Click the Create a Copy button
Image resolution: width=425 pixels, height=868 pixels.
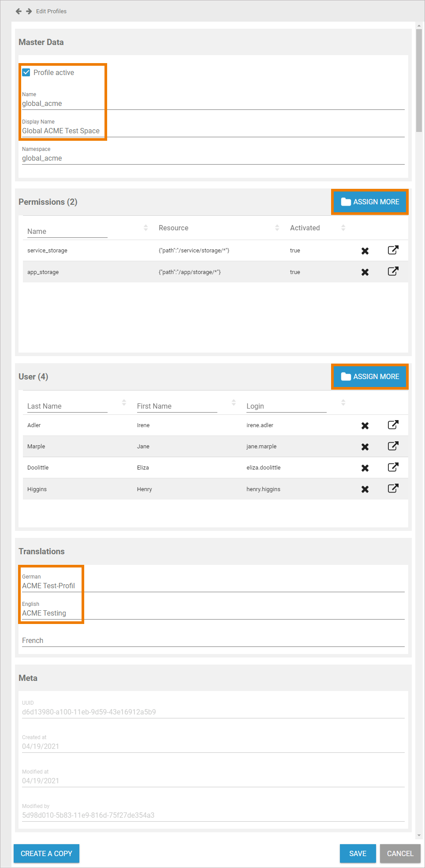[x=46, y=853]
